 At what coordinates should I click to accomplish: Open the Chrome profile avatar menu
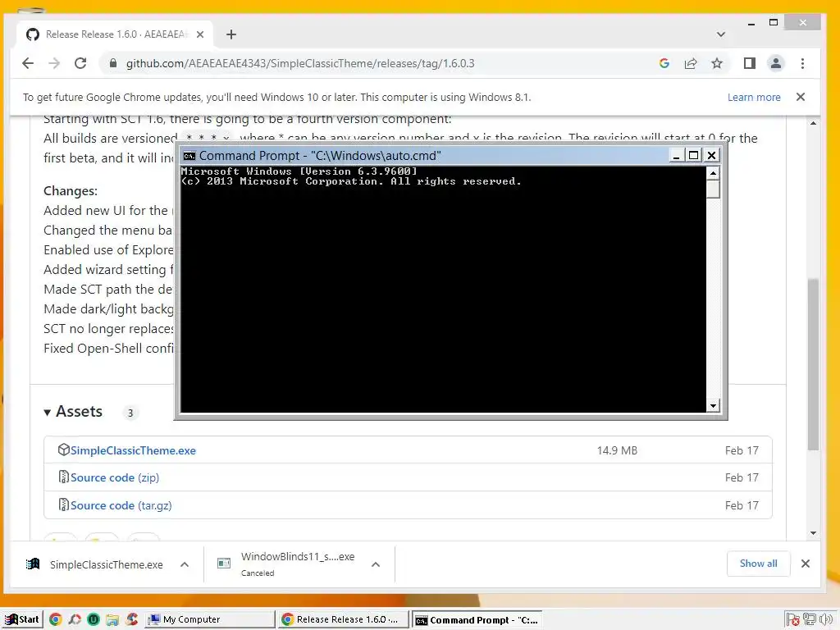[775, 63]
